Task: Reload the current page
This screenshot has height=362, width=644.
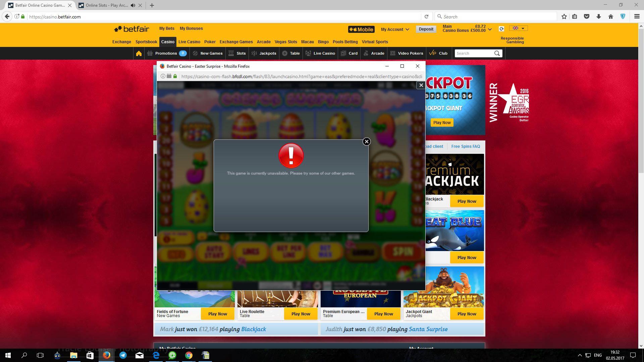Action: [x=426, y=16]
